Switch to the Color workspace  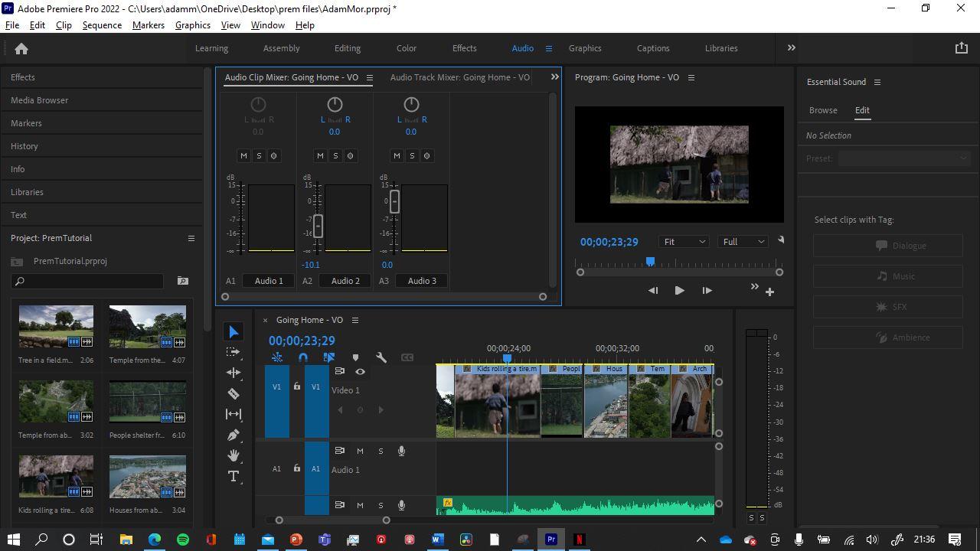tap(407, 48)
